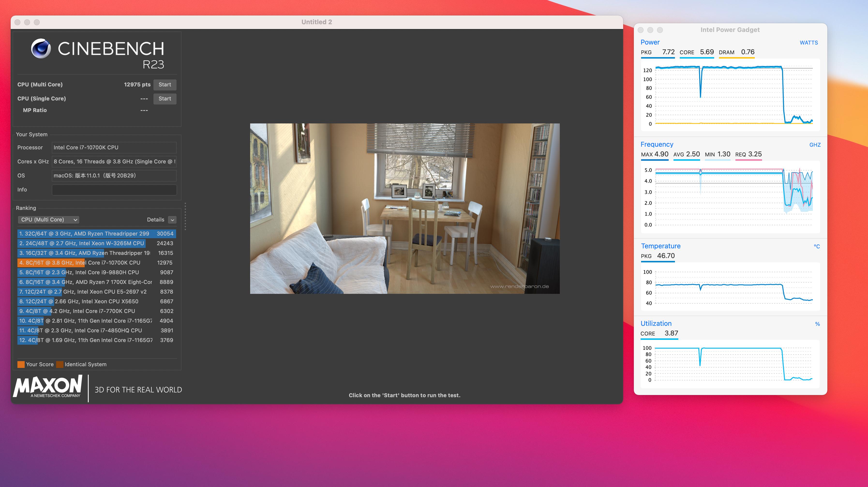Expand the ranking Details arrow
Image resolution: width=868 pixels, height=487 pixels.
[x=172, y=220]
